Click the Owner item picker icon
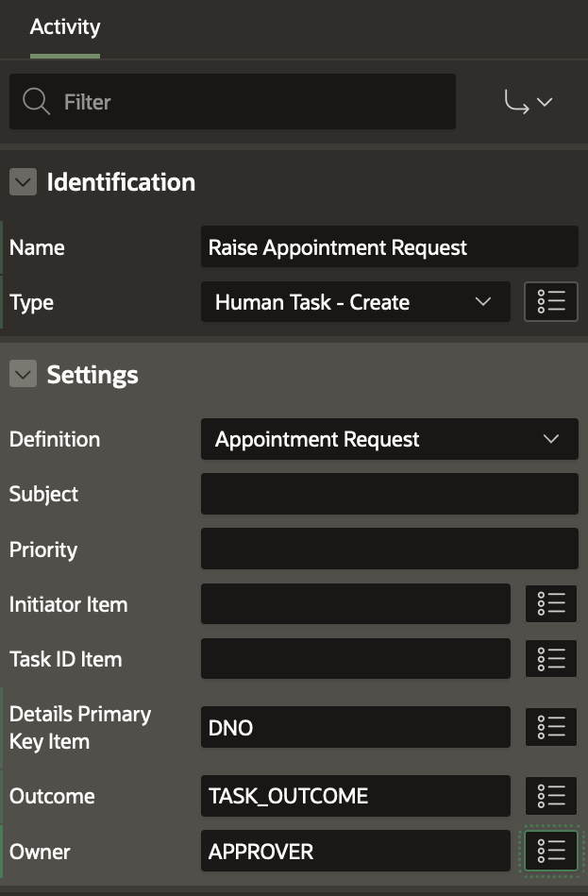Viewport: 588px width, 896px height. point(551,851)
